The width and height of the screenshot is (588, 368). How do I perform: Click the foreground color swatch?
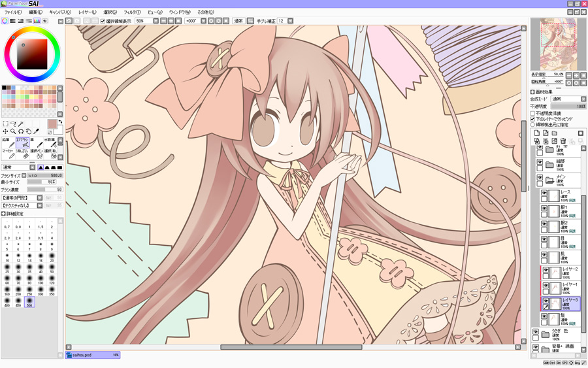click(52, 124)
